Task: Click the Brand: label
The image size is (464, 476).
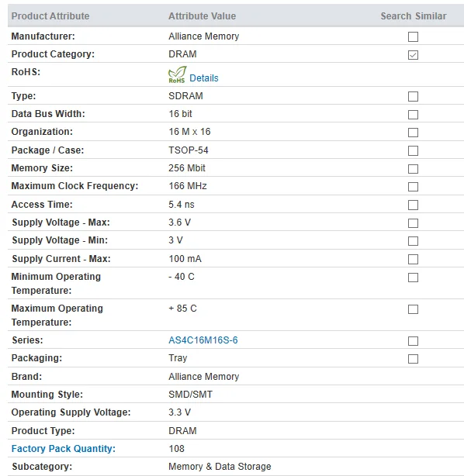Action: pyautogui.click(x=26, y=377)
